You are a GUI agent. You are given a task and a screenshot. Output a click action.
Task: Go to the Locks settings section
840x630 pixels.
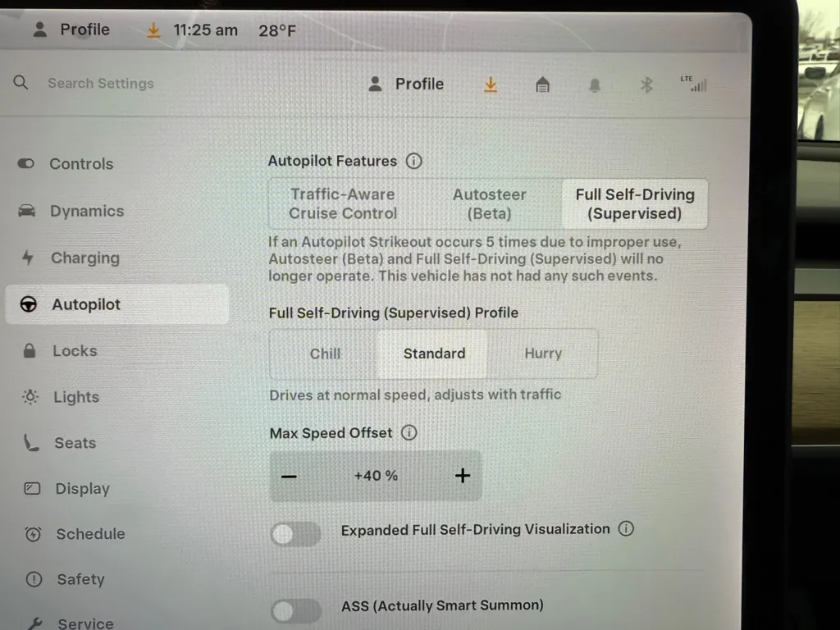(x=75, y=351)
